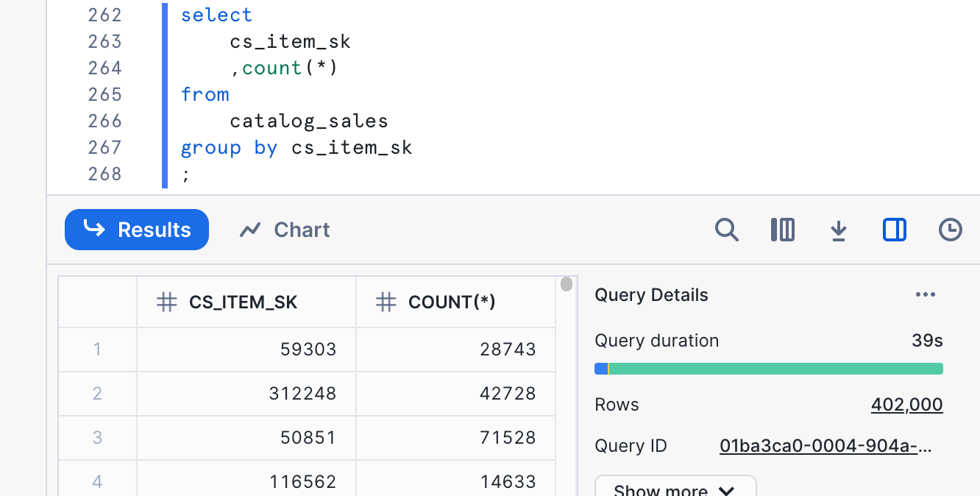The width and height of the screenshot is (980, 496).
Task: Open query history clock icon
Action: point(950,230)
